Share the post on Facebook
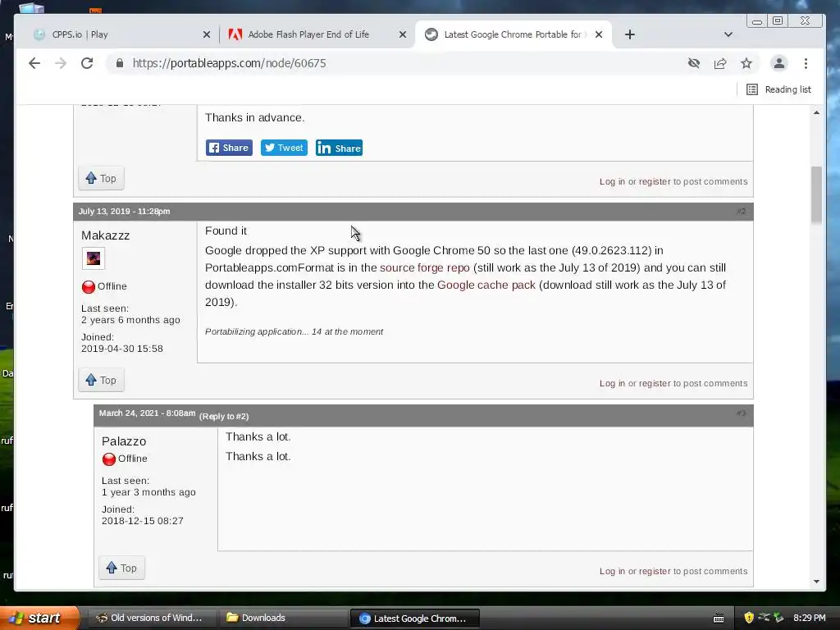This screenshot has height=630, width=840. click(x=229, y=148)
